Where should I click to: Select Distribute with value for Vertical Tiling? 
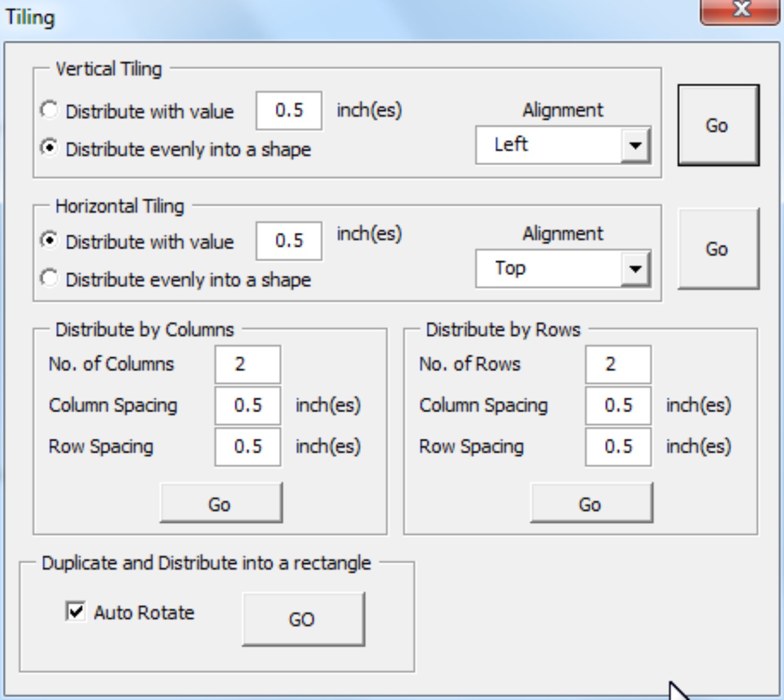(49, 111)
